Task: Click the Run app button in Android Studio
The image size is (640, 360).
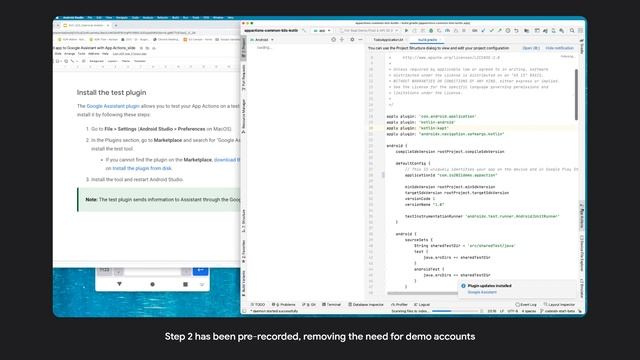Action: 406,31
